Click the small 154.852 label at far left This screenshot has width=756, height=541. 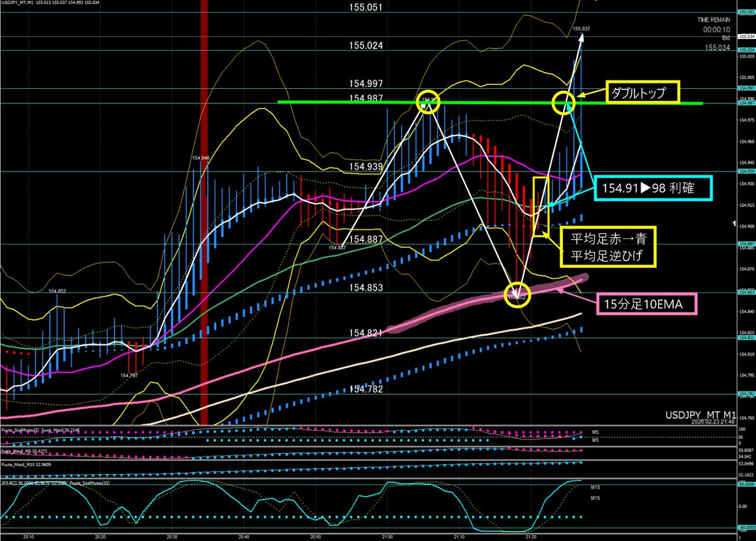[x=58, y=291]
